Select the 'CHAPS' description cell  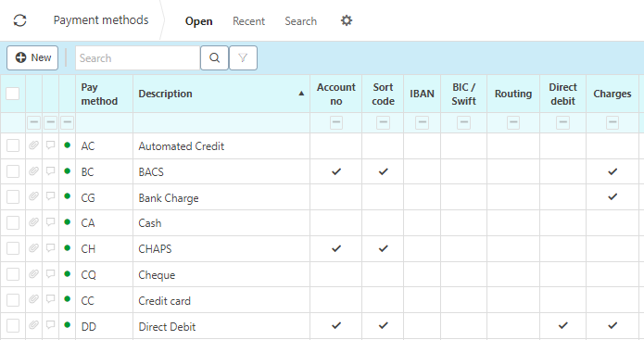click(221, 248)
